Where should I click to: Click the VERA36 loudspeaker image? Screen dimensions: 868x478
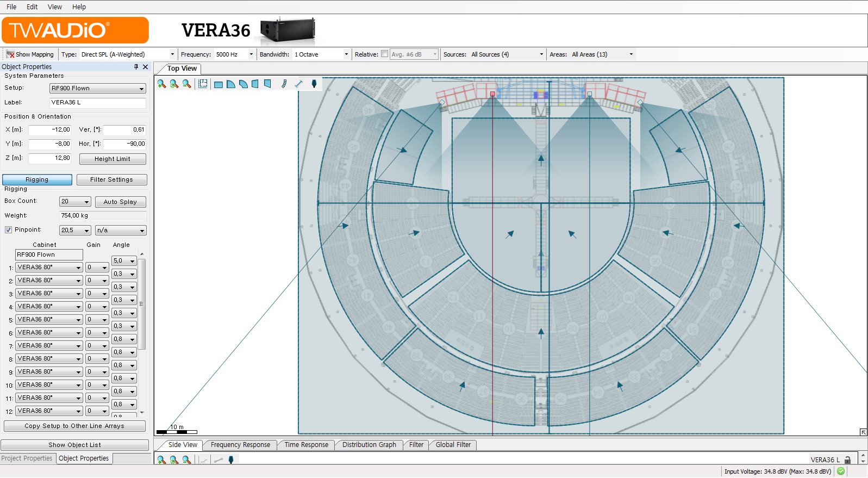pyautogui.click(x=287, y=30)
